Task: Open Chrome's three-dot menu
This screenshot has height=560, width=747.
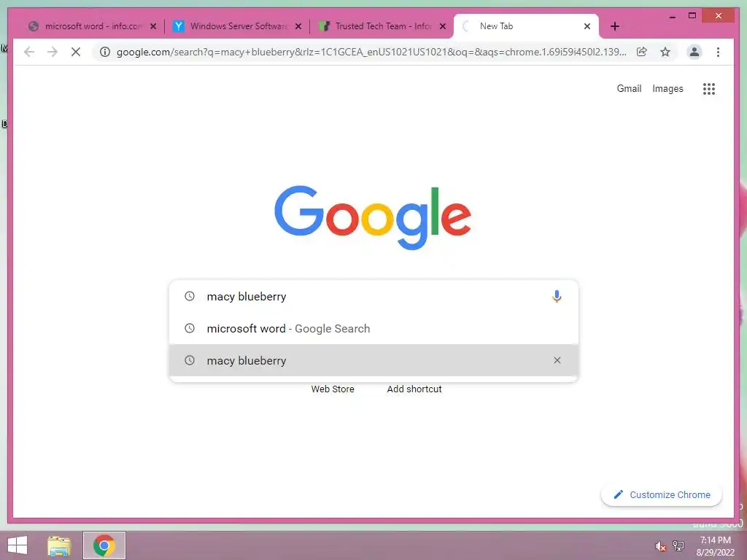Action: [718, 52]
